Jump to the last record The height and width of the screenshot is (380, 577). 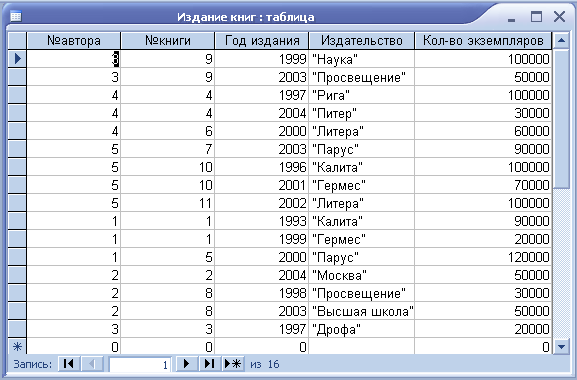[x=209, y=364]
